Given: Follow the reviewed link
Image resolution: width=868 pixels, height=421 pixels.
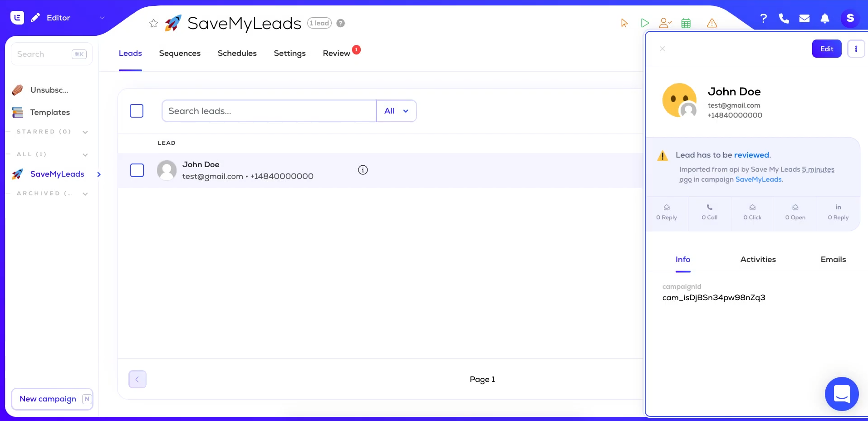Looking at the screenshot, I should coord(752,155).
